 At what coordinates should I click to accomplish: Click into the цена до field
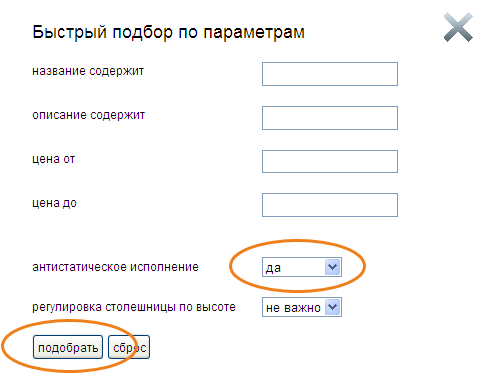click(x=330, y=205)
